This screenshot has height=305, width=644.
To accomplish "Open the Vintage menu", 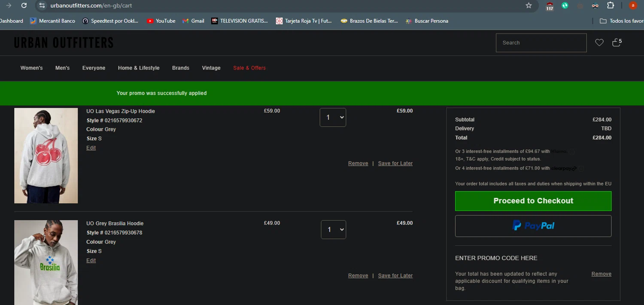I will [x=211, y=68].
